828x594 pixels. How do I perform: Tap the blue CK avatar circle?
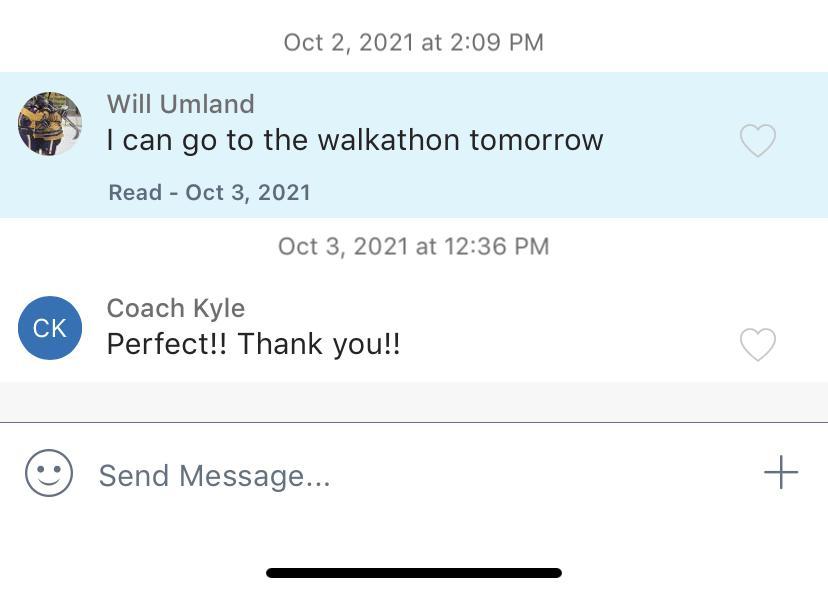[50, 328]
